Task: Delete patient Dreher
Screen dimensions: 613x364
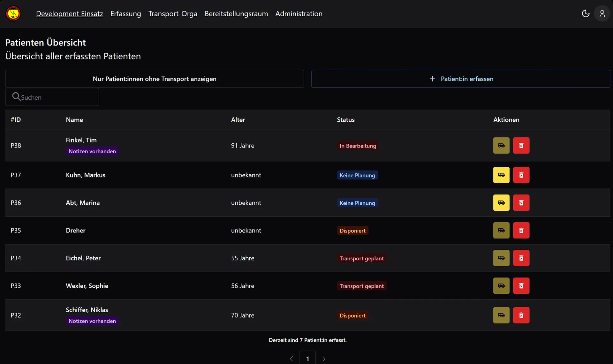Action: [521, 231]
